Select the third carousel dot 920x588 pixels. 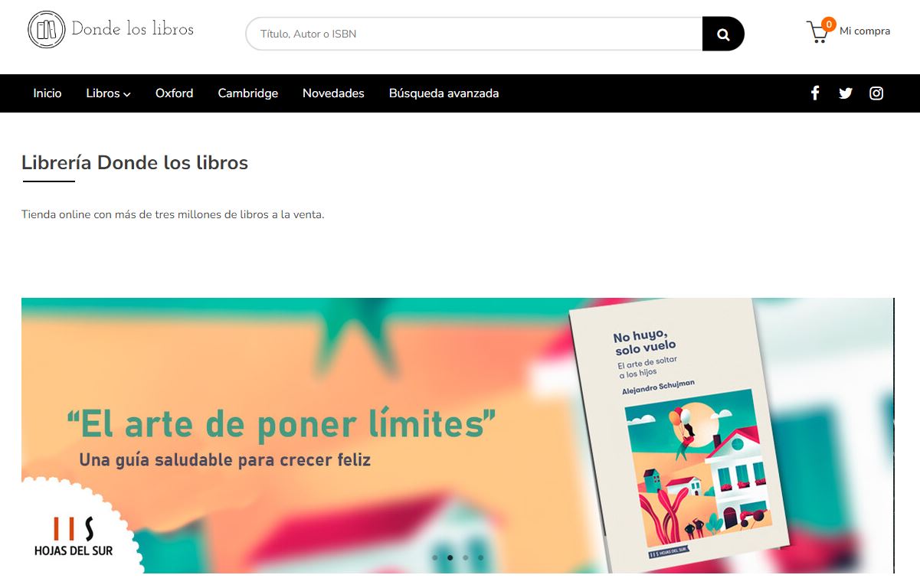click(465, 557)
